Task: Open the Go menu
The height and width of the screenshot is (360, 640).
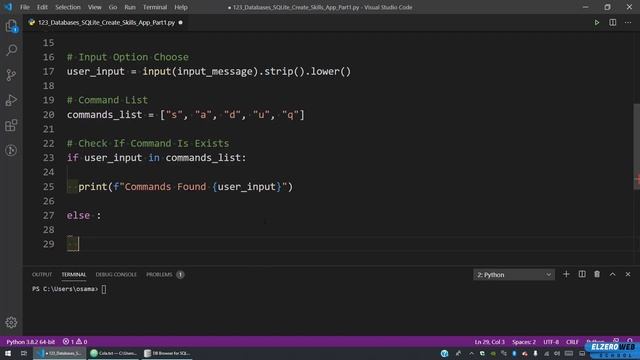Action: coord(113,7)
